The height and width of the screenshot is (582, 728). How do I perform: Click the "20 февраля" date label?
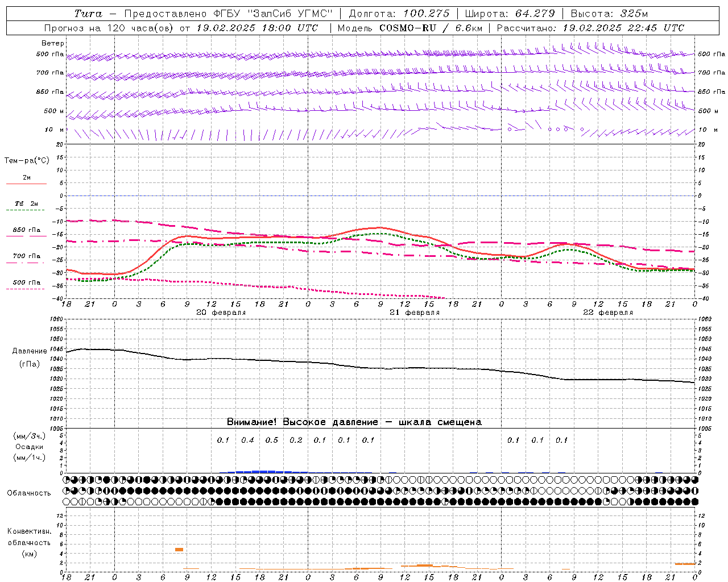click(221, 313)
